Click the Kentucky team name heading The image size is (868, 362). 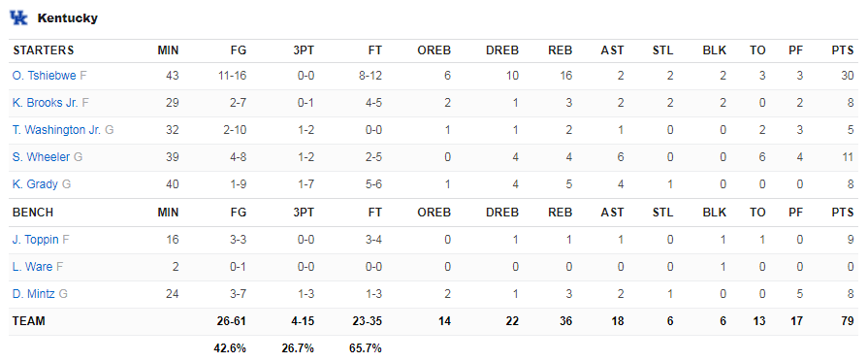68,18
